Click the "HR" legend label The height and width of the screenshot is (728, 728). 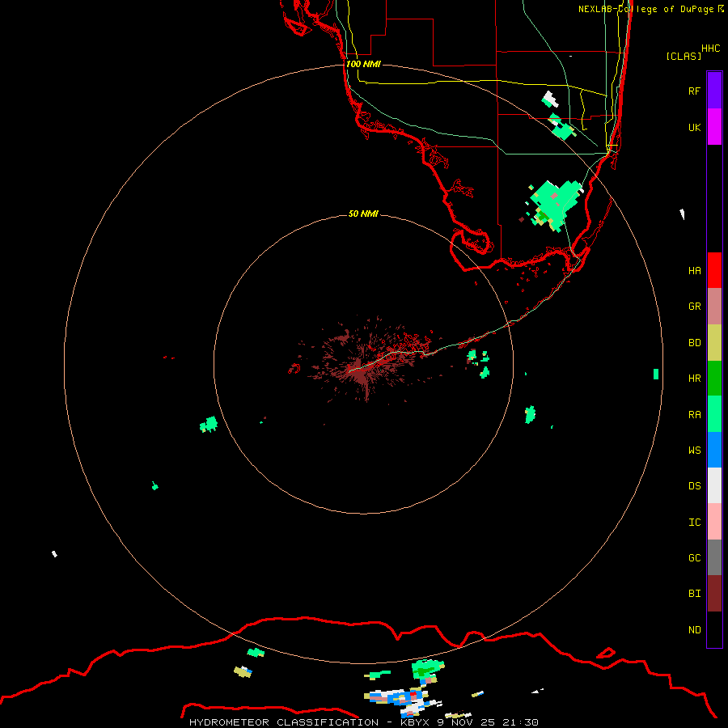click(694, 379)
